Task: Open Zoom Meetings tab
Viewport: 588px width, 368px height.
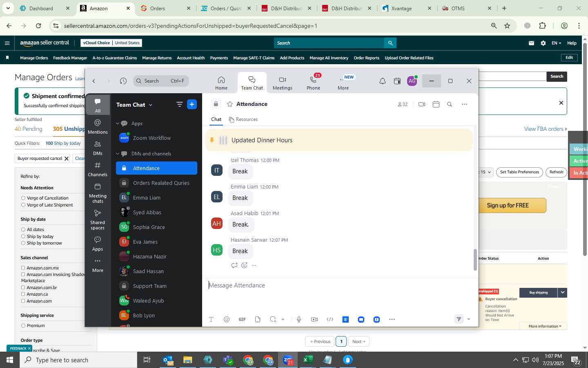Action: pos(282,83)
